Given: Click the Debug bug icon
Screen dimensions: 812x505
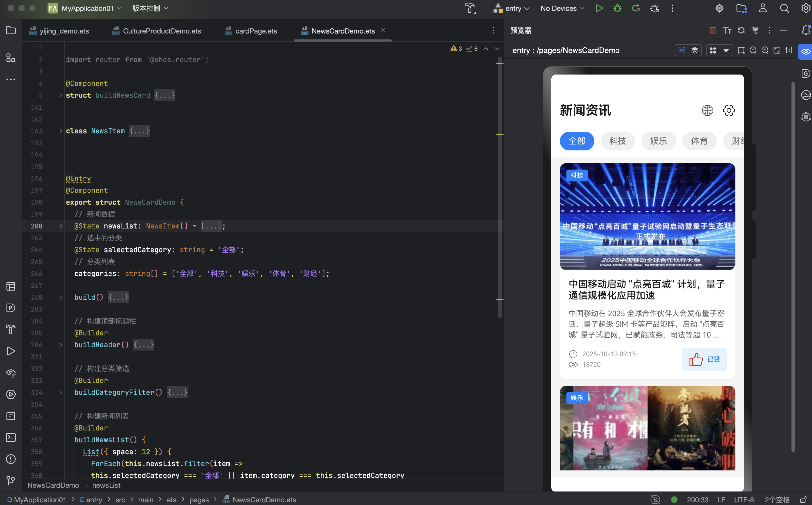Looking at the screenshot, I should pos(617,8).
